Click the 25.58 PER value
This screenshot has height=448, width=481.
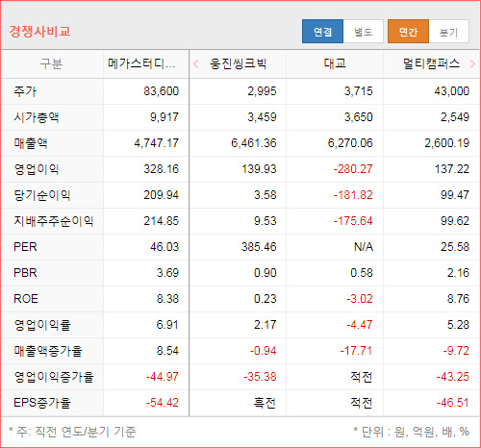pos(455,247)
